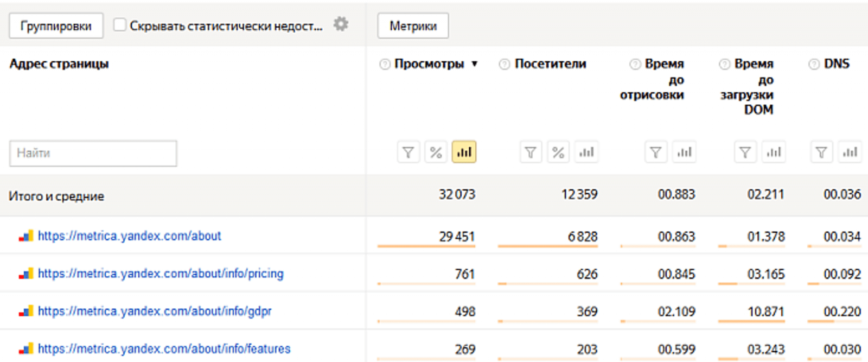The width and height of the screenshot is (868, 362).
Task: Click filter icon under Время до загрузки DOM
Action: point(745,153)
